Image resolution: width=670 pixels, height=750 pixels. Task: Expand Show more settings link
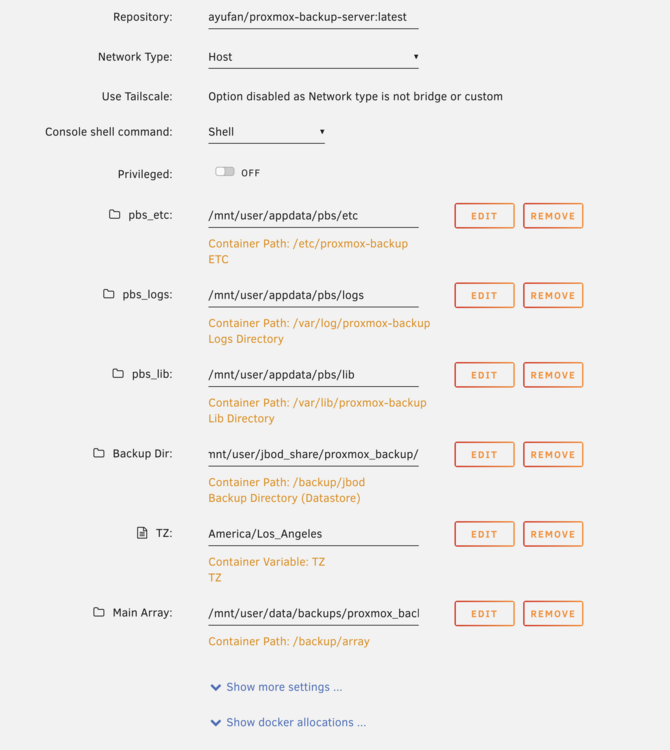[284, 687]
